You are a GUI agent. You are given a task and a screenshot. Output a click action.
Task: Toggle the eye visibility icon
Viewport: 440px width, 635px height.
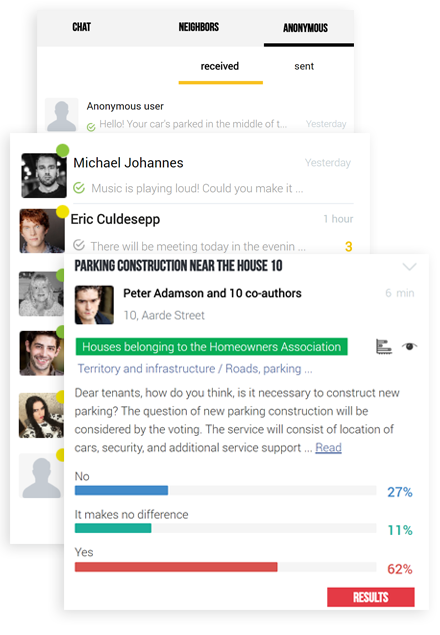point(409,346)
